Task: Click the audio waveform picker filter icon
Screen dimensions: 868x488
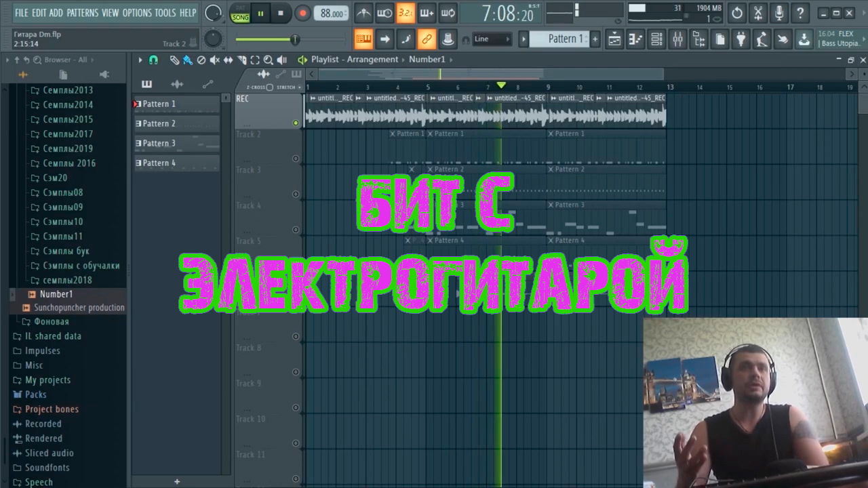Action: click(177, 84)
